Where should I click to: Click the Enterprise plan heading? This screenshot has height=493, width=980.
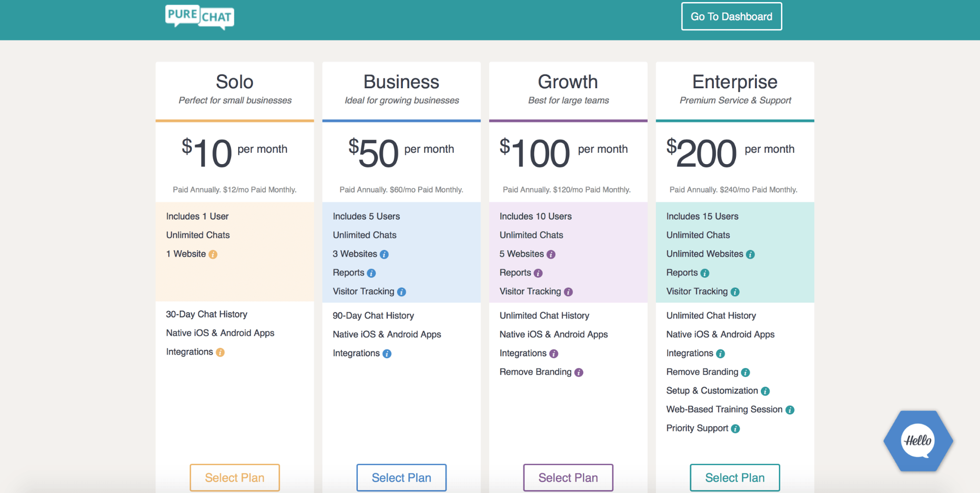(x=734, y=82)
